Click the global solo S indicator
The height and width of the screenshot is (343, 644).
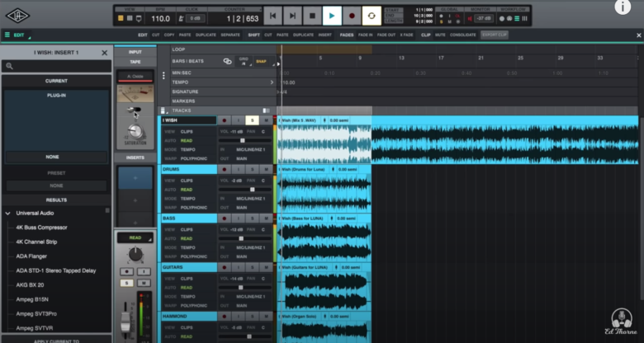coord(441,21)
